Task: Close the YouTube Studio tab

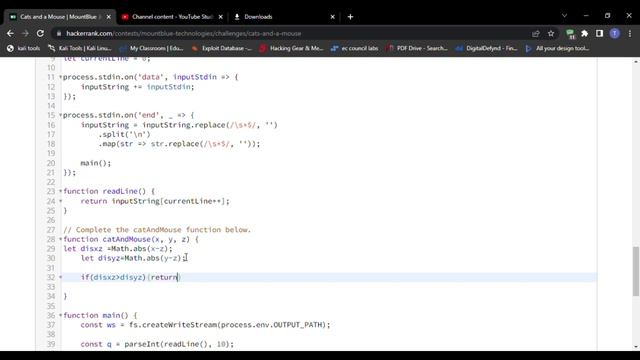Action: (x=220, y=17)
